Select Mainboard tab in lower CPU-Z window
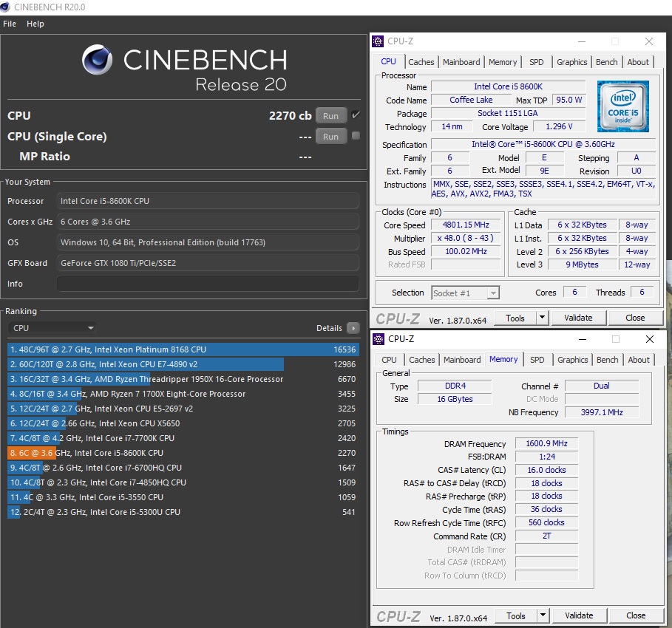This screenshot has width=672, height=628. pos(462,360)
